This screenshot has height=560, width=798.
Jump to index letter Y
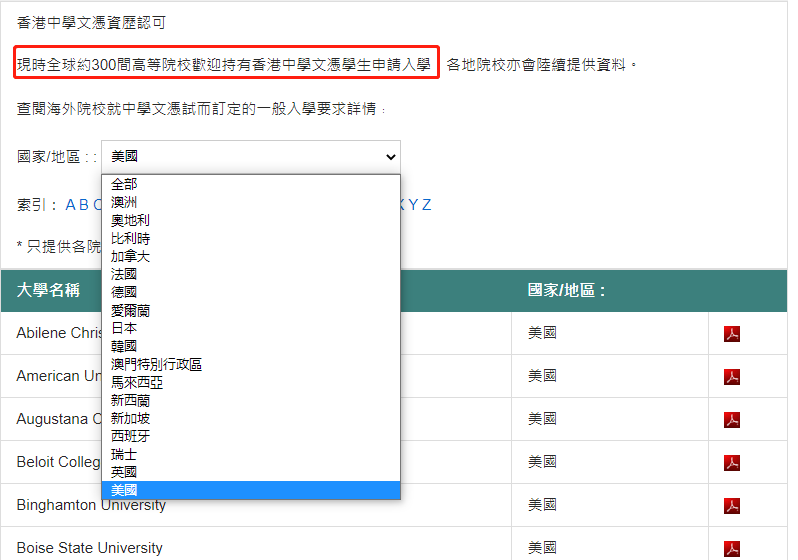413,205
